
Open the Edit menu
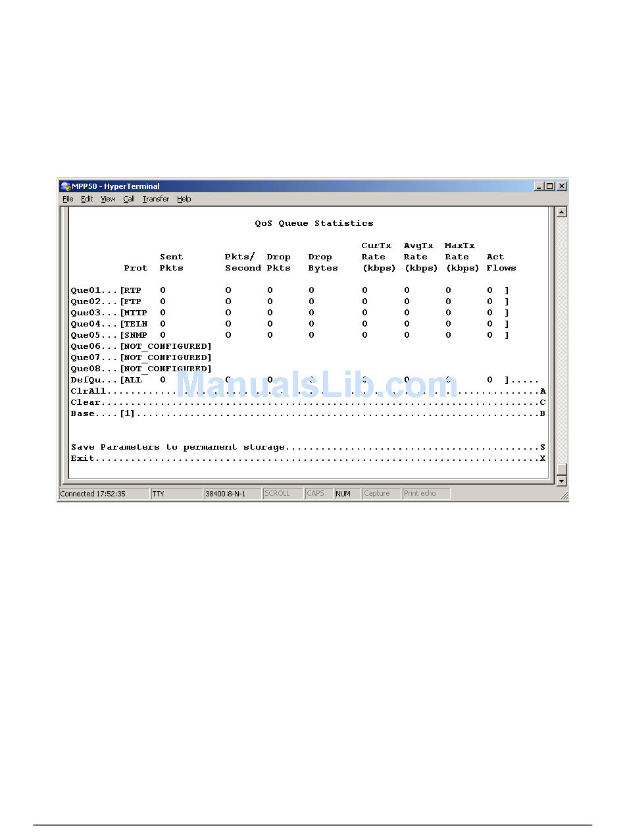click(x=87, y=199)
